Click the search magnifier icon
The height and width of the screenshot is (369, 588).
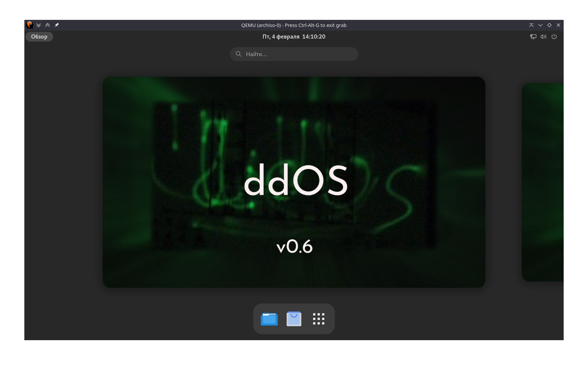[x=239, y=54]
